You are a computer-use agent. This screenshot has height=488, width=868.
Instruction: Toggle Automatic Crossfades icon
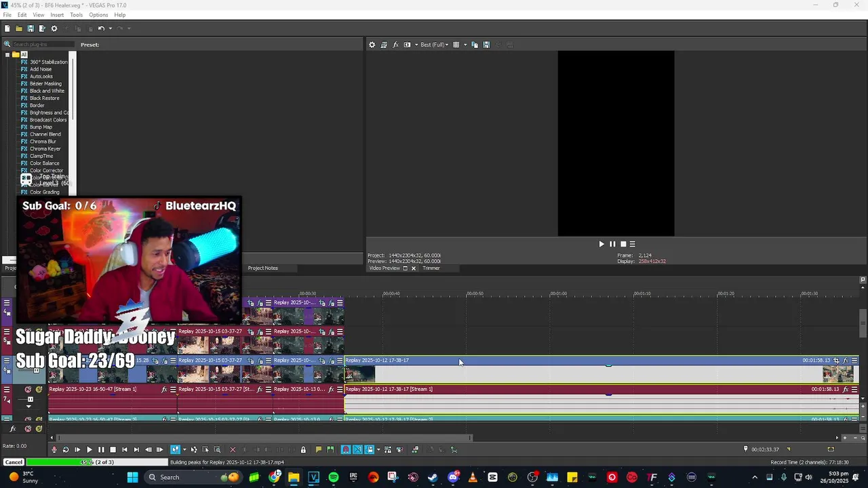pyautogui.click(x=357, y=449)
